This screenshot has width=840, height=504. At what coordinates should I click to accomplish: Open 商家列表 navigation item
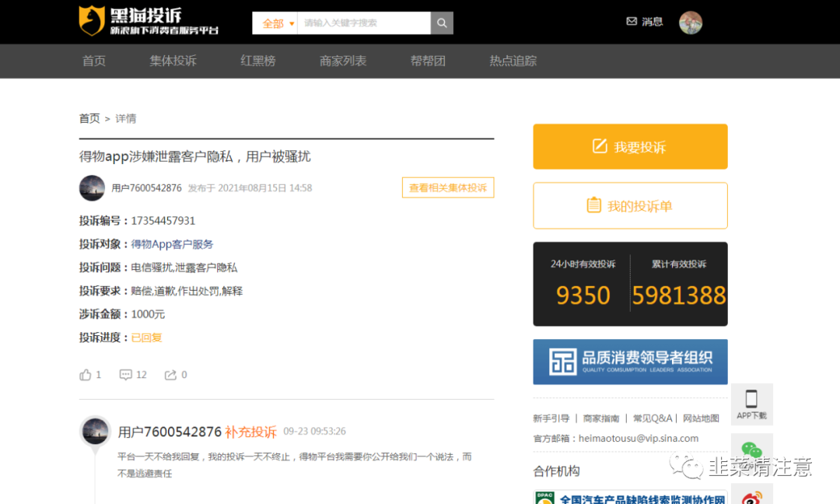(343, 61)
